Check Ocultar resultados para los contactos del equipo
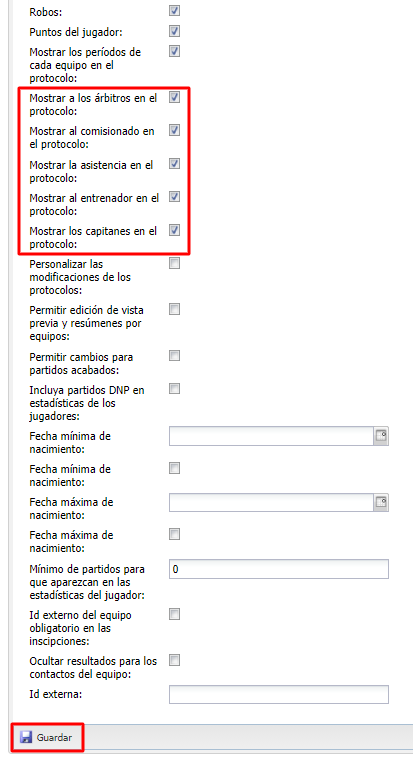 pyautogui.click(x=174, y=660)
